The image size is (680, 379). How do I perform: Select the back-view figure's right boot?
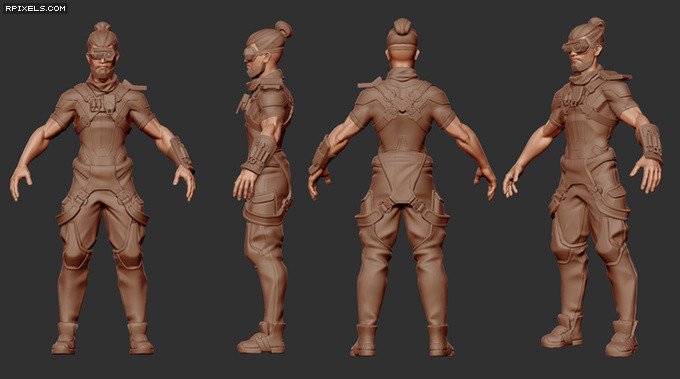pos(441,341)
